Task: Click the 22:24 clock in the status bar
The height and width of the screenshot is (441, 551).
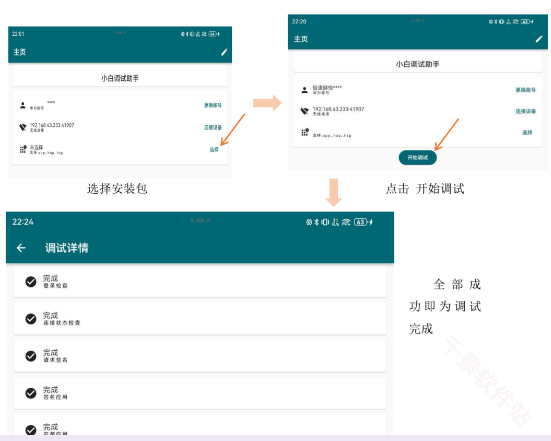Action: [x=23, y=222]
